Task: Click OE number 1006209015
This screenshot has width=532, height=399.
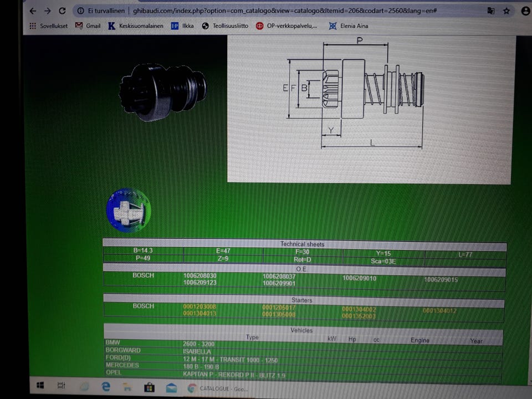Action: (x=441, y=280)
